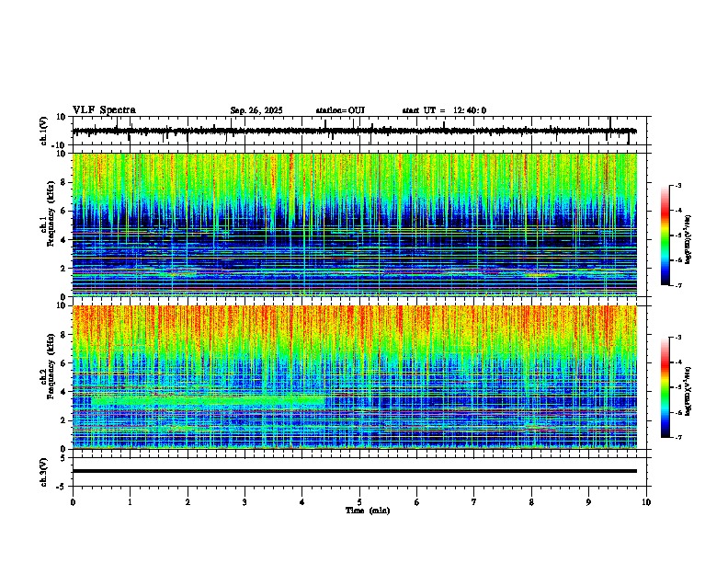Click the "-7" label on ch.2 color scale

pos(678,437)
